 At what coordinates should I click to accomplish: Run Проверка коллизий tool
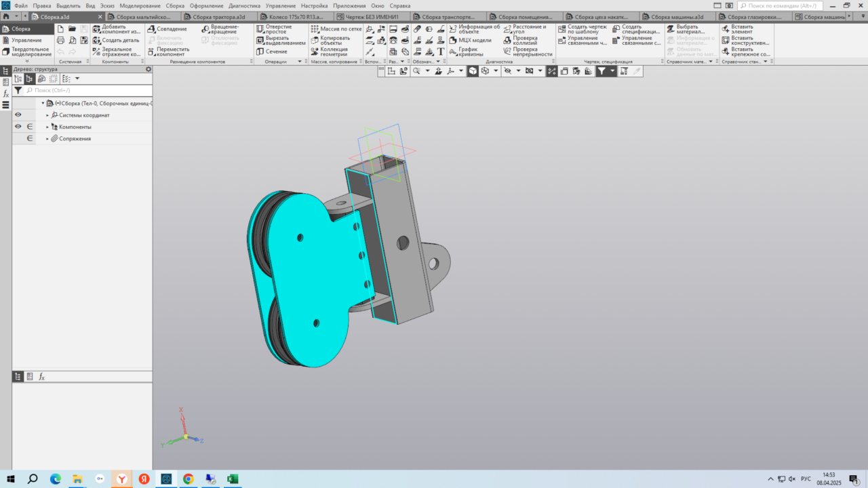click(x=520, y=41)
